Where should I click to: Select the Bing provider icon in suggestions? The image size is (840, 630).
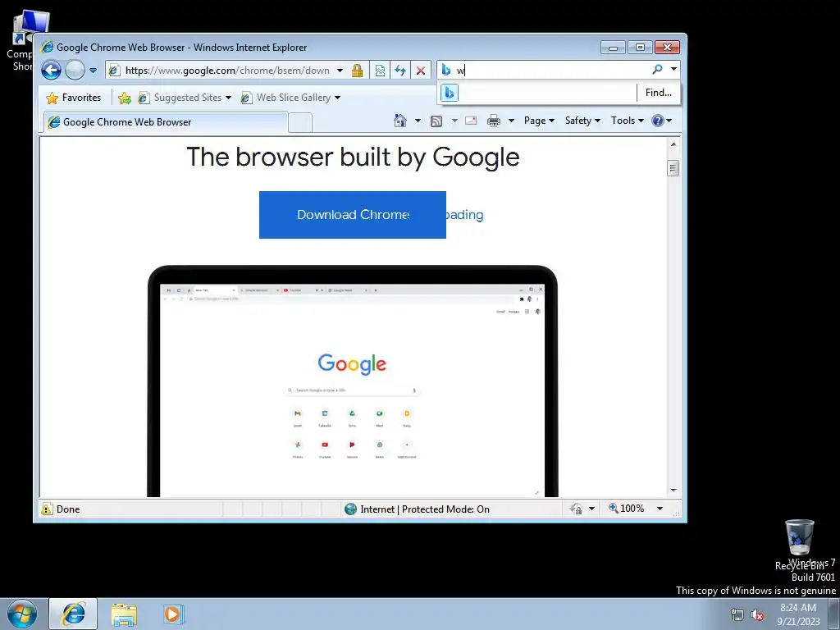(450, 94)
